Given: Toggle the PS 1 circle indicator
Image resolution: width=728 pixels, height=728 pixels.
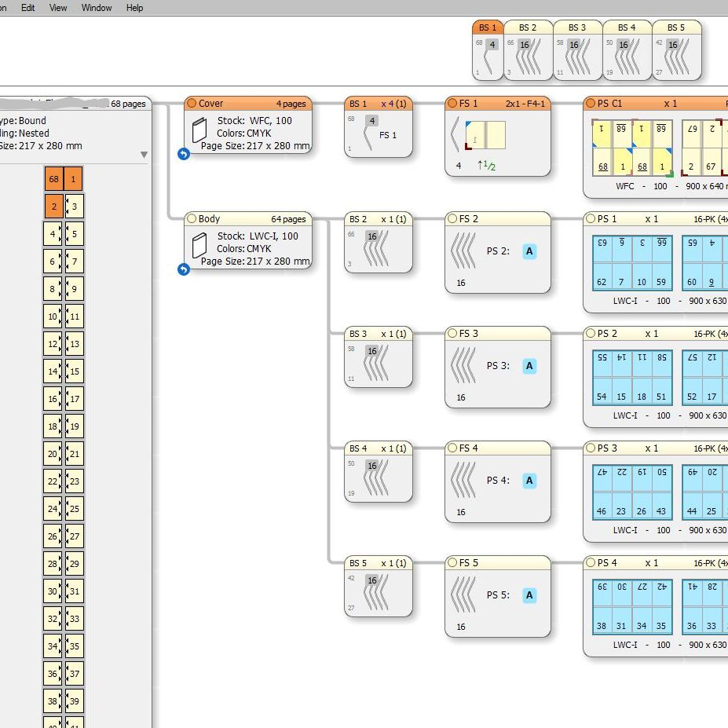Looking at the screenshot, I should point(590,218).
